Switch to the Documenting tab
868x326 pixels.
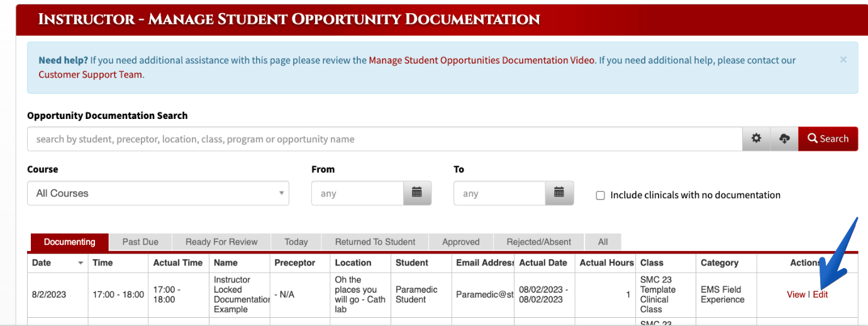point(69,242)
